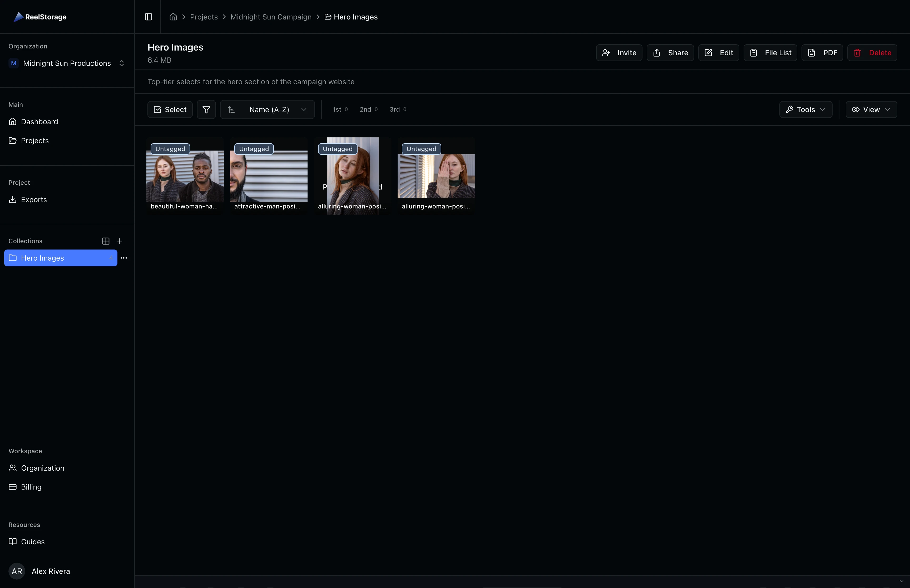Toggle the 1st picks filter
This screenshot has width=910, height=588.
pyautogui.click(x=340, y=109)
